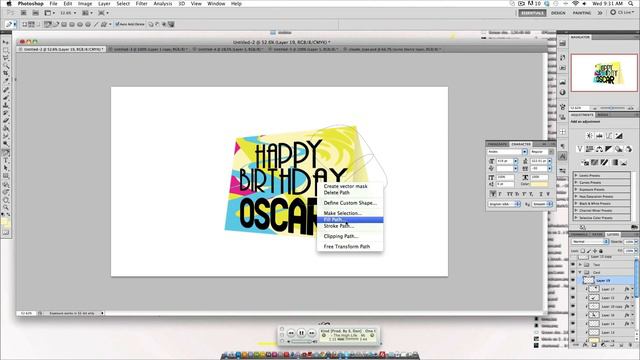Switch to the Paragraph tab
This screenshot has width=640, height=360.
498,144
